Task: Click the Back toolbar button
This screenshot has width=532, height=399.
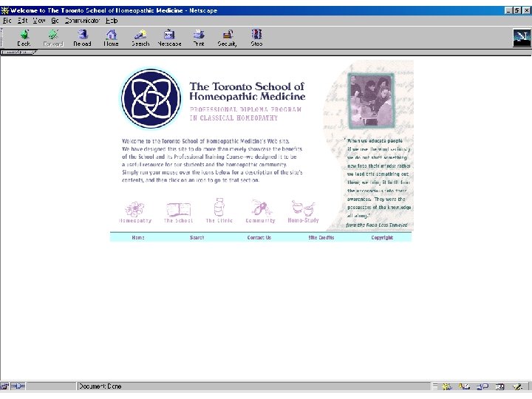Action: click(24, 38)
